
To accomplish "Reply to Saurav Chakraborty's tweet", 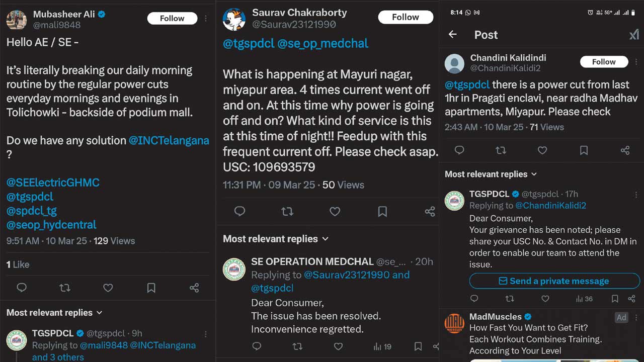I will (239, 212).
